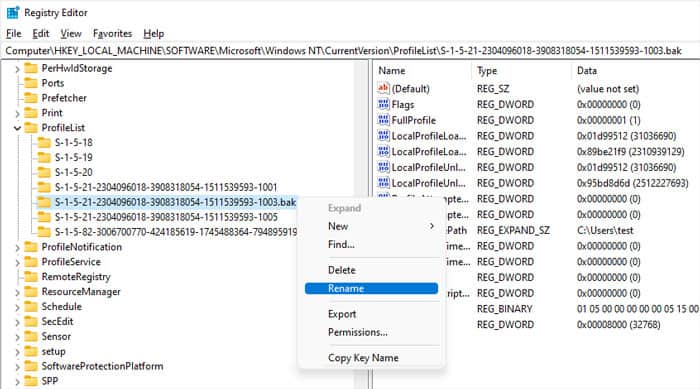Click the Registry Editor app icon in title bar
The width and height of the screenshot is (700, 389).
pyautogui.click(x=13, y=13)
